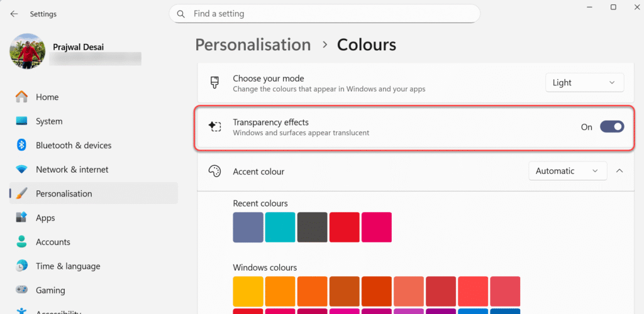644x314 pixels.
Task: Click the Gaming controller icon
Action: 22,290
